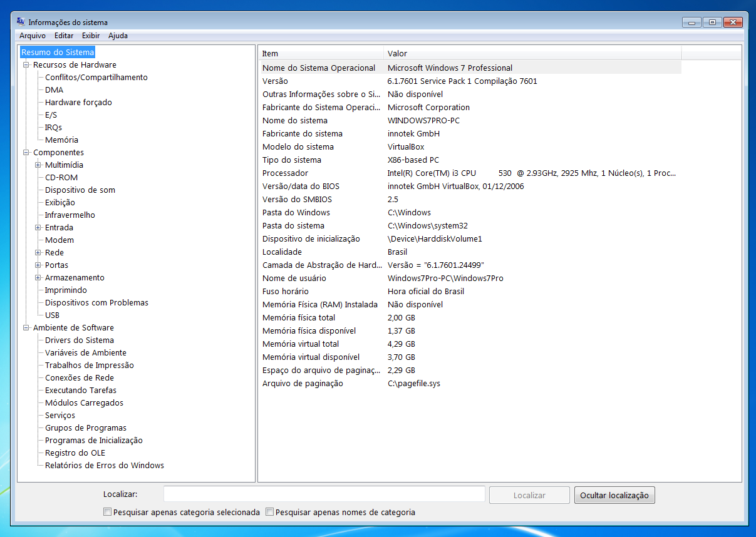
Task: Select the Processador row
Action: tap(470, 173)
